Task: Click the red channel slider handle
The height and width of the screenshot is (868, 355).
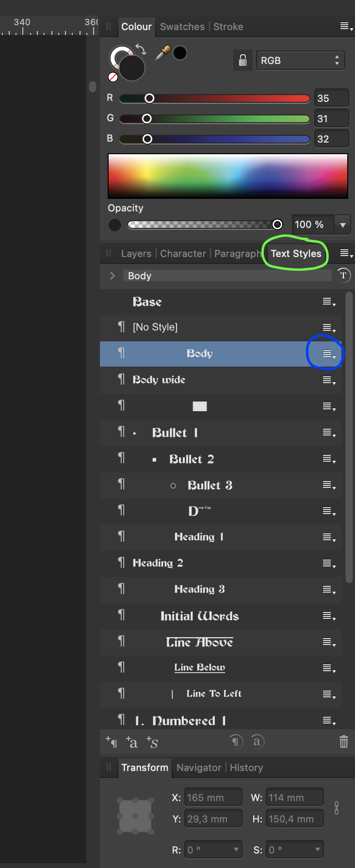Action: point(149,98)
